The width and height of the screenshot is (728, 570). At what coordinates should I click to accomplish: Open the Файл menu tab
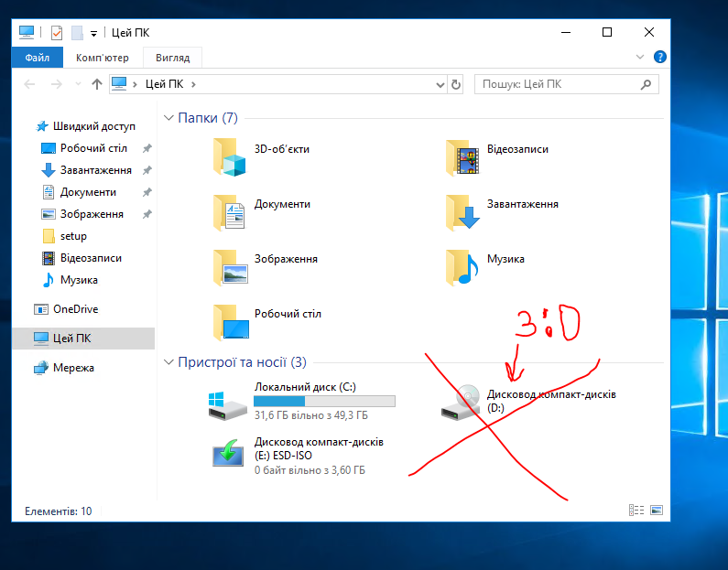pyautogui.click(x=38, y=58)
